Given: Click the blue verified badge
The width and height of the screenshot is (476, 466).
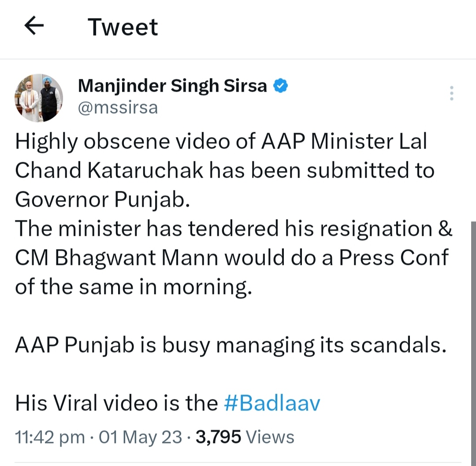Looking at the screenshot, I should coord(281,86).
